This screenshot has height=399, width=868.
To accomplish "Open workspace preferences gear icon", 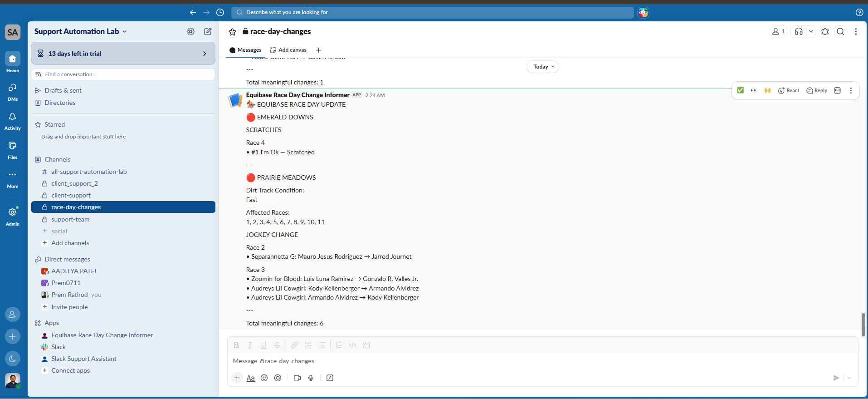I will tap(190, 31).
